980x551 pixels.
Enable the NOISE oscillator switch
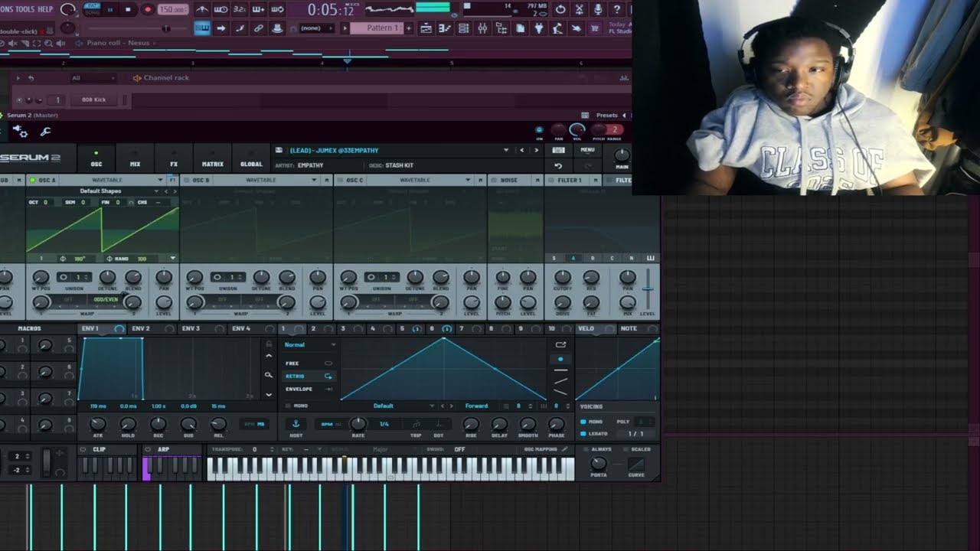pos(494,180)
